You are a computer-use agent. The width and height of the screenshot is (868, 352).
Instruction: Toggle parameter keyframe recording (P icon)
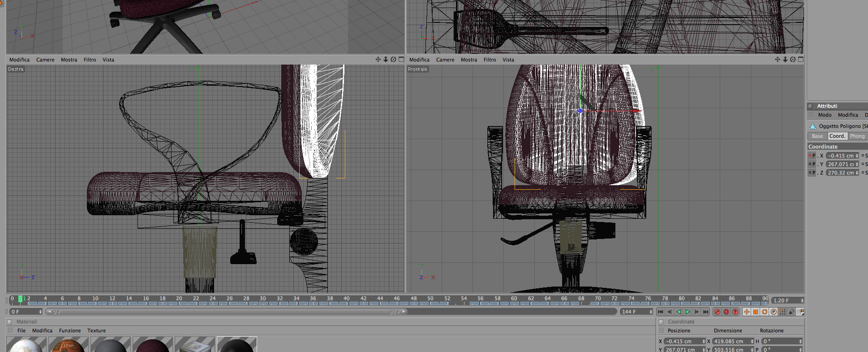(x=773, y=312)
